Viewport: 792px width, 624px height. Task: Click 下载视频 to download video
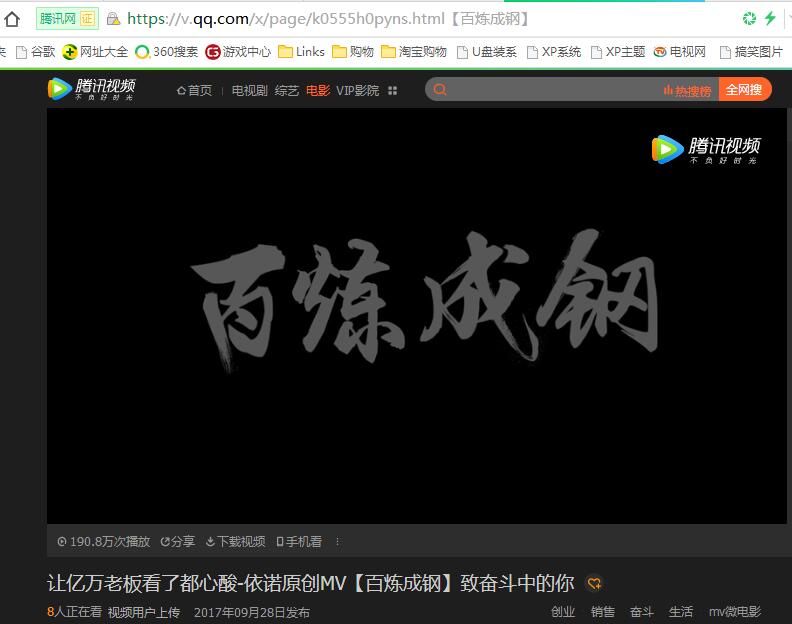(x=236, y=542)
